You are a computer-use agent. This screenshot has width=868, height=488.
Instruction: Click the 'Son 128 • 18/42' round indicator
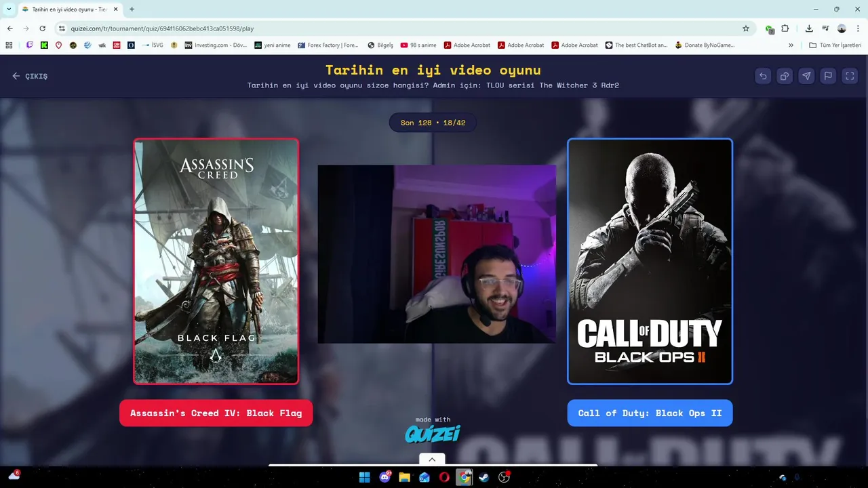point(433,123)
